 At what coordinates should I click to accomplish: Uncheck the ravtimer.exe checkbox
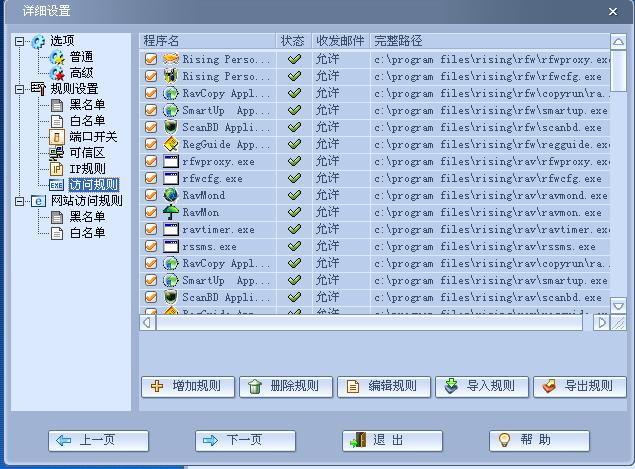click(x=151, y=229)
